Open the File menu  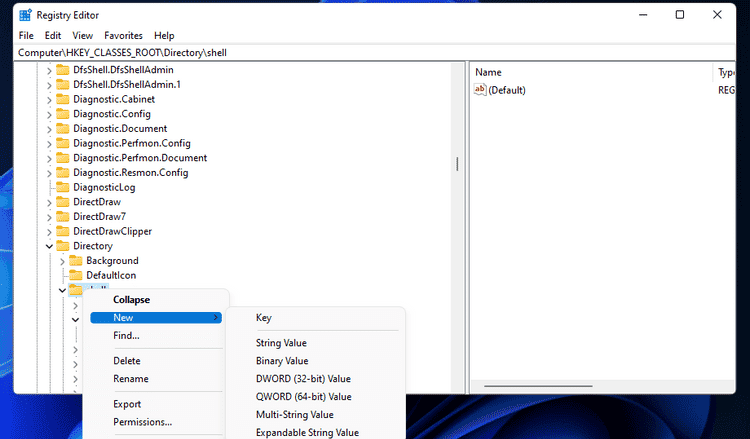(x=26, y=35)
